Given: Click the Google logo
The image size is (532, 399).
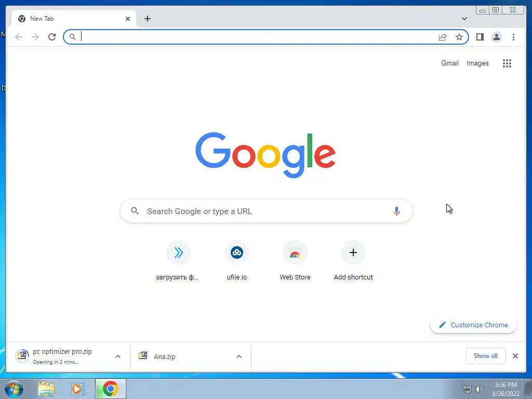Looking at the screenshot, I should [265, 155].
